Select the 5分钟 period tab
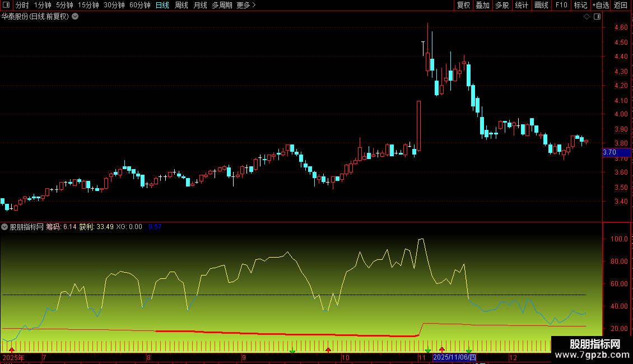 tap(64, 5)
